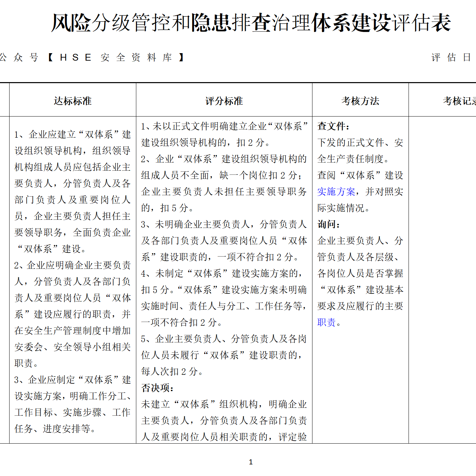The height and width of the screenshot is (476, 476).
Task: Click 达标标准 item 2 starting 企业应明确
Action: point(73,265)
